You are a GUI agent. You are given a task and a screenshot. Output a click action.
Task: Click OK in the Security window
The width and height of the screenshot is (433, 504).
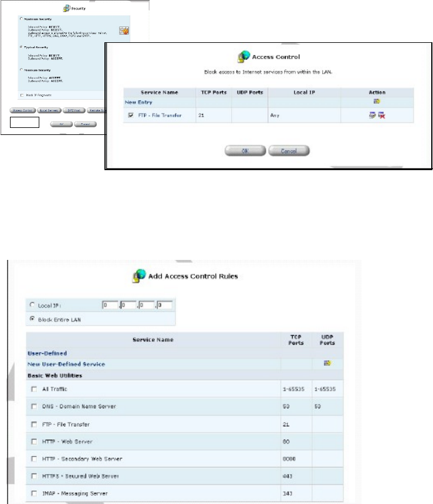[x=62, y=124]
